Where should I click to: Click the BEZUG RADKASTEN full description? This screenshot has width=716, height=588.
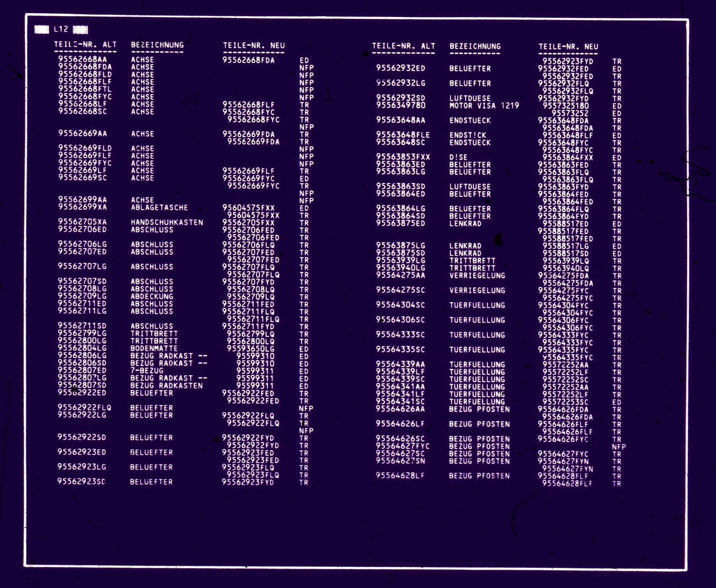(167, 385)
